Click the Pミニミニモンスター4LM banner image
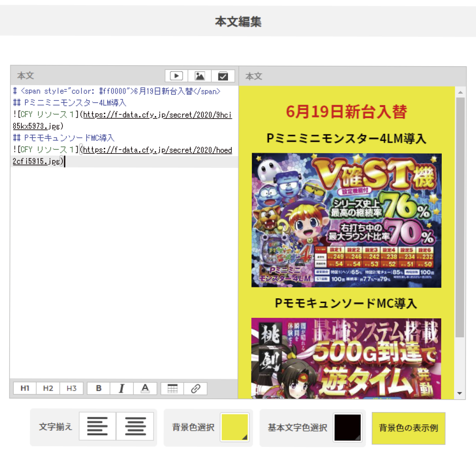 (x=347, y=220)
